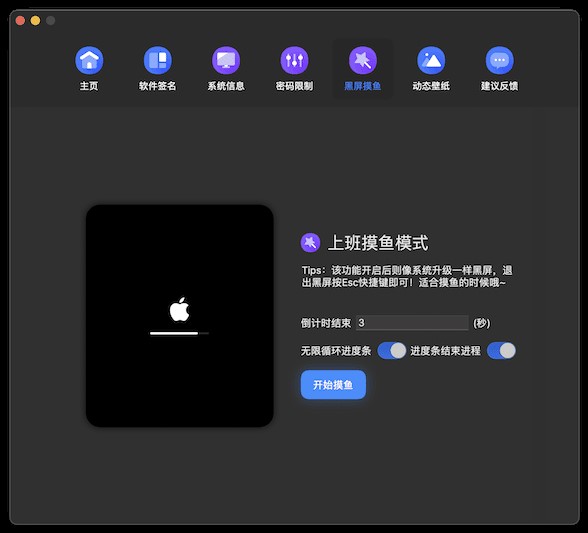The image size is (588, 533).
Task: Select the 软件签名 icon
Action: tap(158, 60)
